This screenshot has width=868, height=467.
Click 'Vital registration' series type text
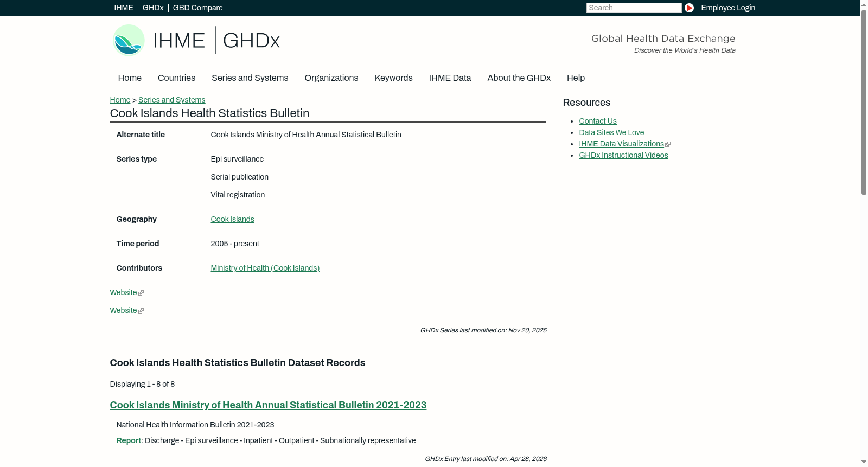coord(238,195)
